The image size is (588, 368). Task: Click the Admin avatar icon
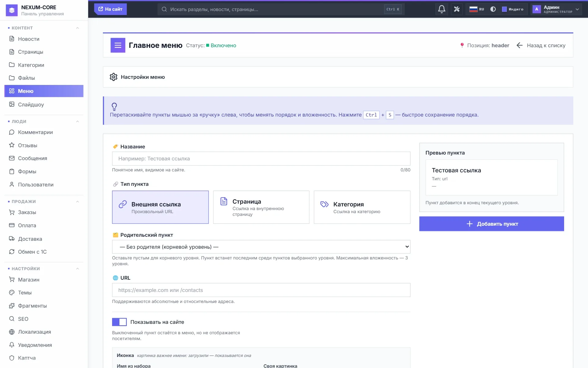coord(537,9)
